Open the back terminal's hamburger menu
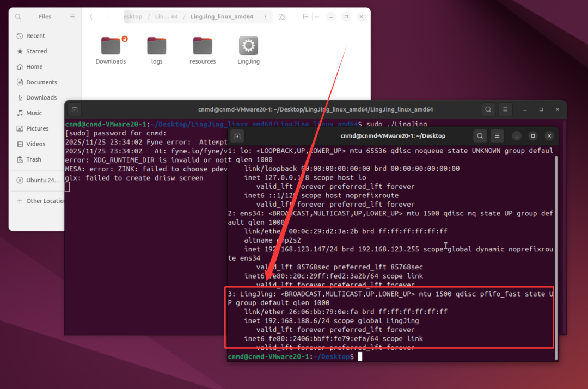The image size is (588, 389). point(505,109)
